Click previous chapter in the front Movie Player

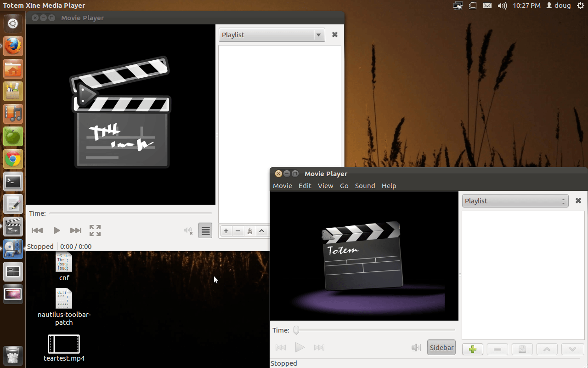281,348
